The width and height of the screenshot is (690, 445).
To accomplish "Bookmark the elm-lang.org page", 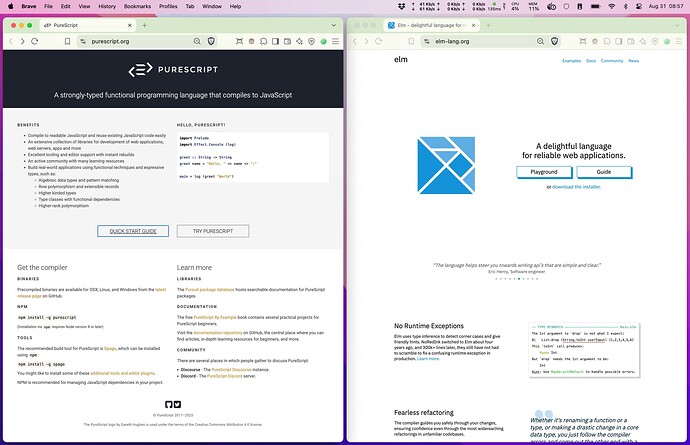I will [411, 41].
